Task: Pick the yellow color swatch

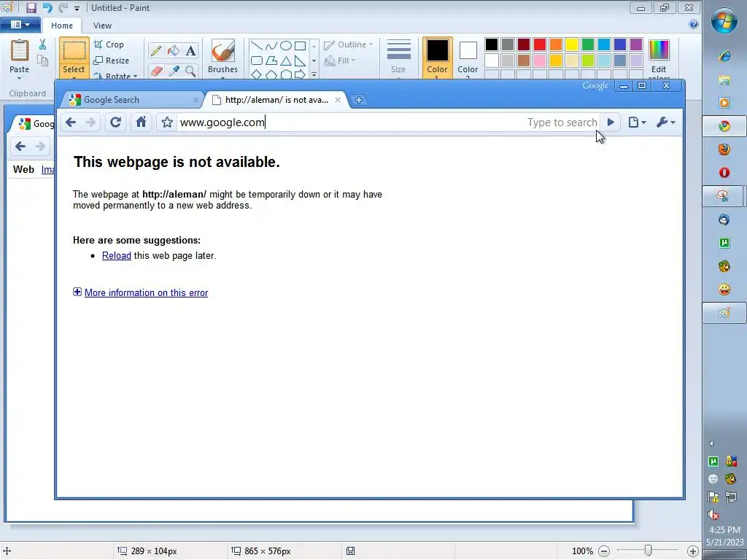Action: [x=572, y=44]
